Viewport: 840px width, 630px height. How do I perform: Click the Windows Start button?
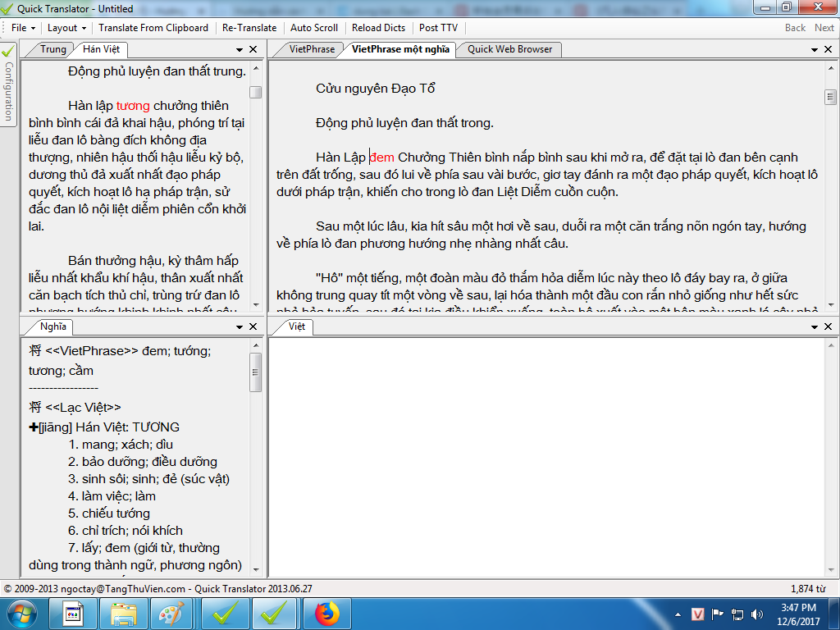(x=22, y=613)
